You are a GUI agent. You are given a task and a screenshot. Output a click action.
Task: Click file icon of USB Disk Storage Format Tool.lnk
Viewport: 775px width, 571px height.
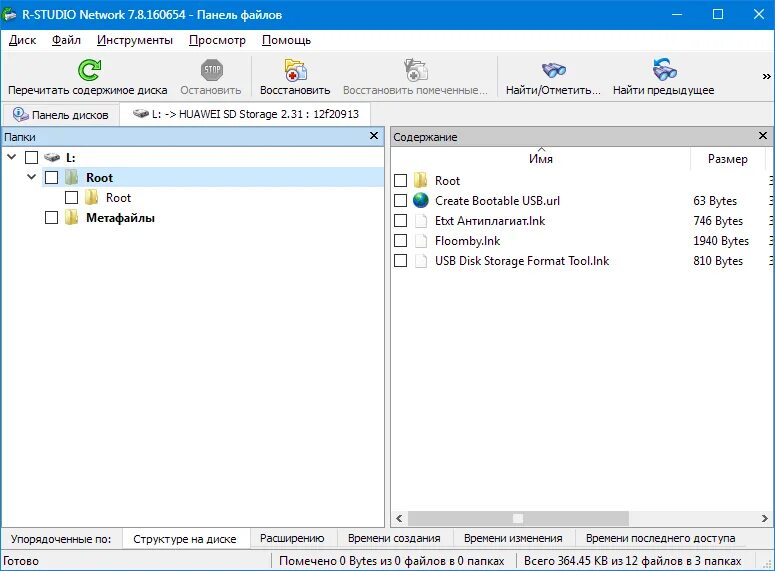(x=421, y=261)
